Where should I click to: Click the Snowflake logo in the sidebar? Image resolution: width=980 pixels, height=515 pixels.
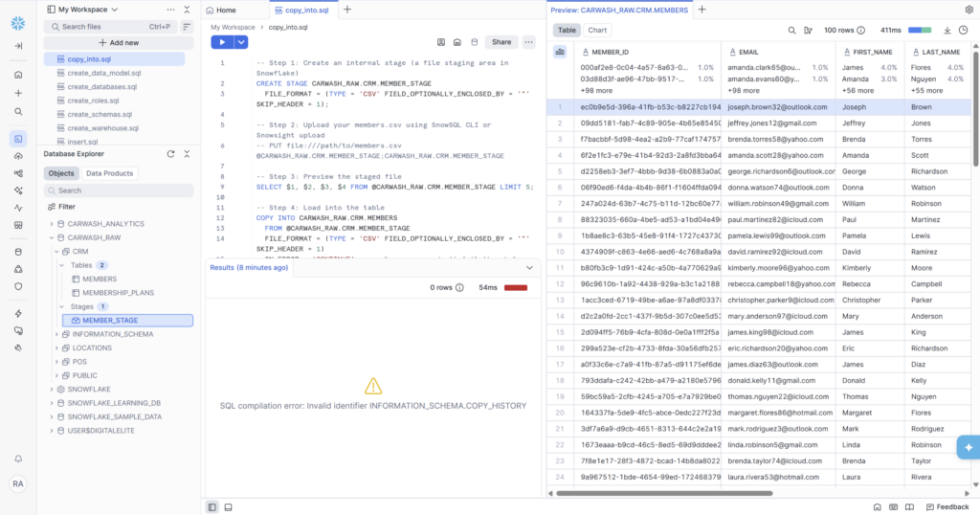pos(18,22)
